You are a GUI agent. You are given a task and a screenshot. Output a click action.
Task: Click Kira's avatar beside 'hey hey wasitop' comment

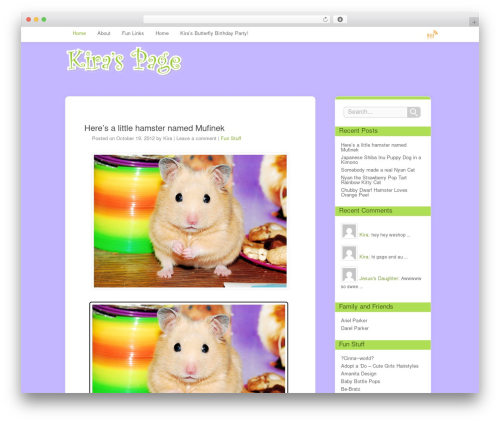point(349,231)
